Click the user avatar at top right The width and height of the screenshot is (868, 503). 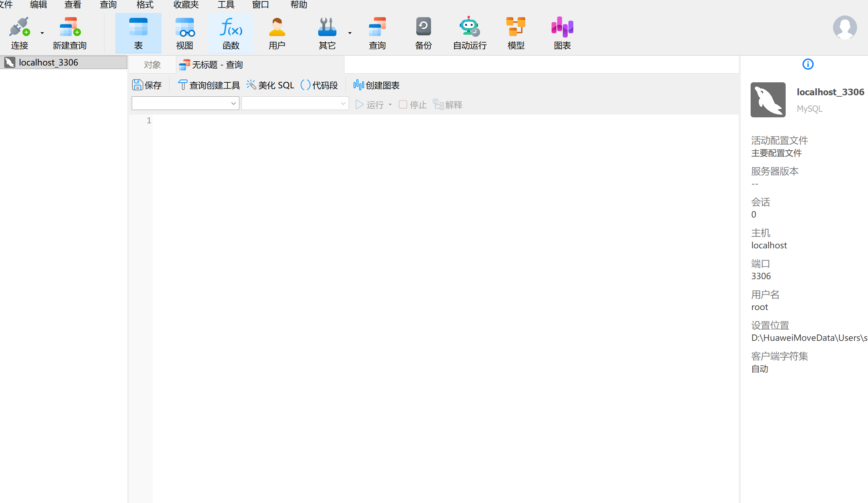[x=845, y=27]
